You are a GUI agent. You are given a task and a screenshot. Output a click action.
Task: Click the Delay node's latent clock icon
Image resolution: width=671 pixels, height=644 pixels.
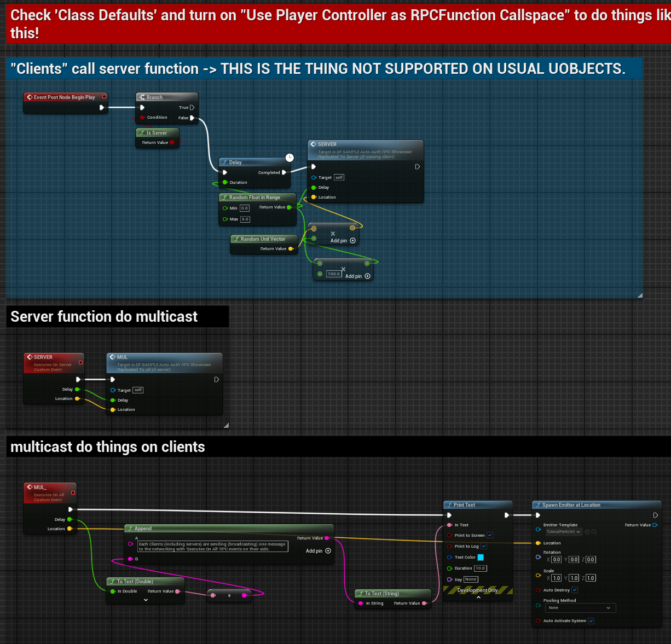click(290, 158)
